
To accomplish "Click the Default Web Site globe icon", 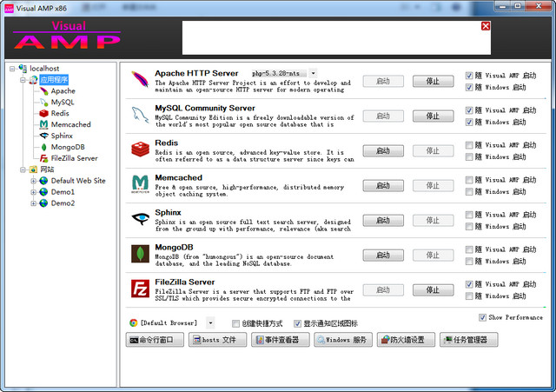I will pos(43,181).
